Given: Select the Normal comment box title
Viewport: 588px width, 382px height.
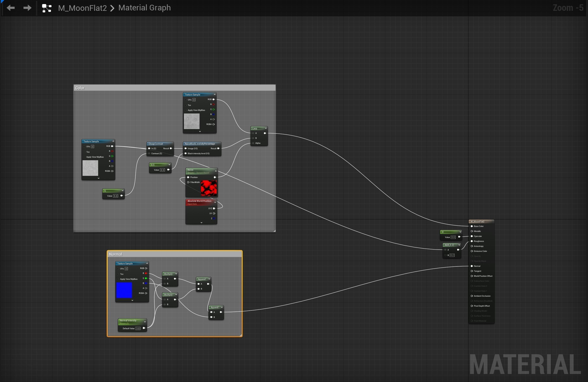Looking at the screenshot, I should 116,254.
